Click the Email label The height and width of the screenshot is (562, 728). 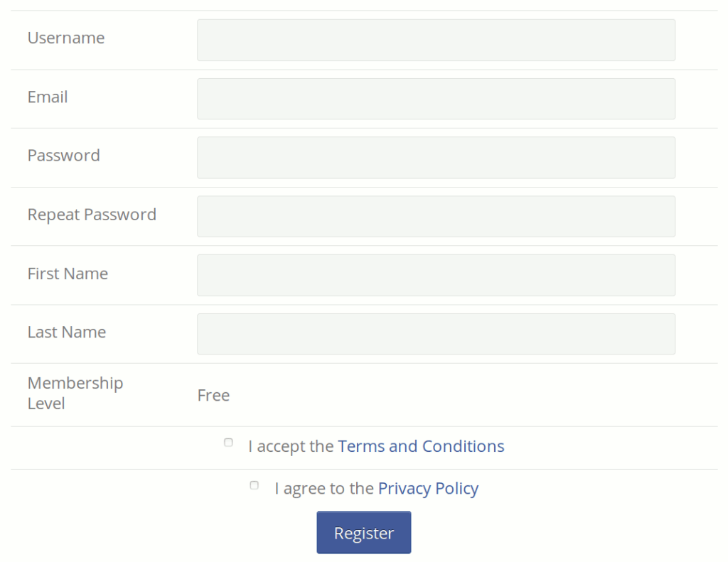[x=48, y=97]
